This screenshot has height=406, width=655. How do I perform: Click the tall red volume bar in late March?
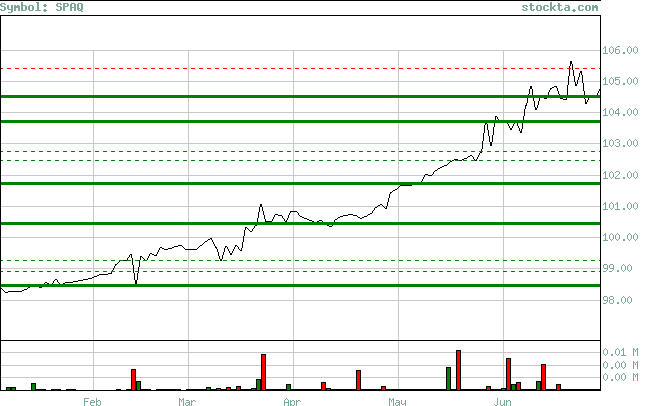coord(263,372)
